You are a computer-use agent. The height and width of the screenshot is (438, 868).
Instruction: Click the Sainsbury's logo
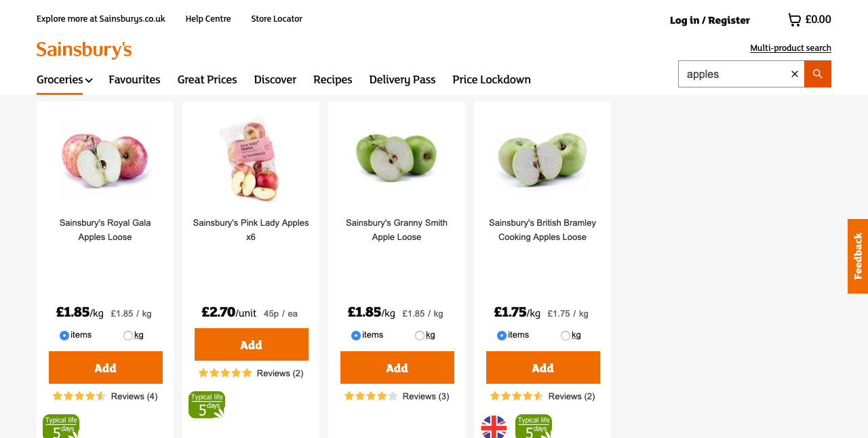[84, 50]
